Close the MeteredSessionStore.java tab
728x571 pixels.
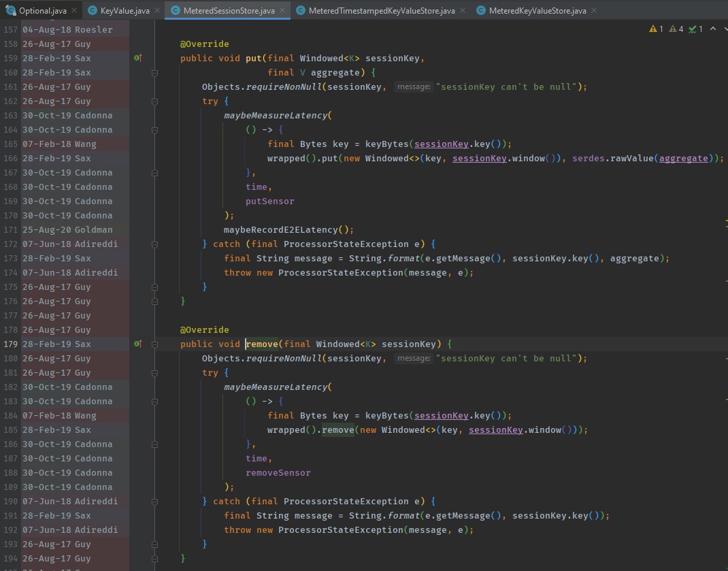click(x=282, y=10)
